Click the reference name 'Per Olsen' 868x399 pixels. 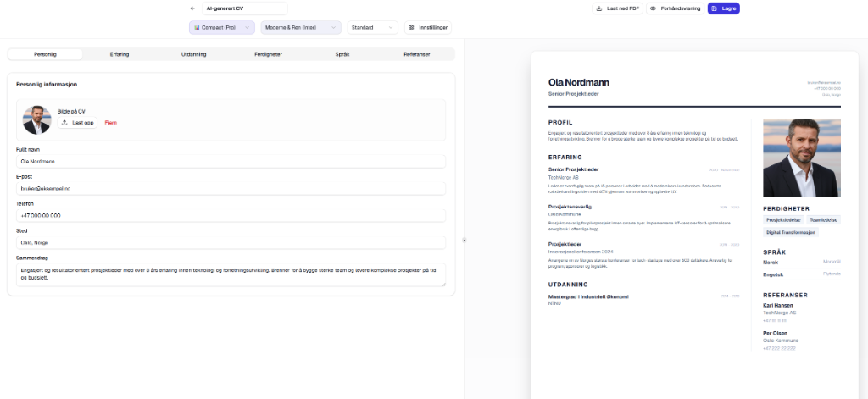[775, 334]
